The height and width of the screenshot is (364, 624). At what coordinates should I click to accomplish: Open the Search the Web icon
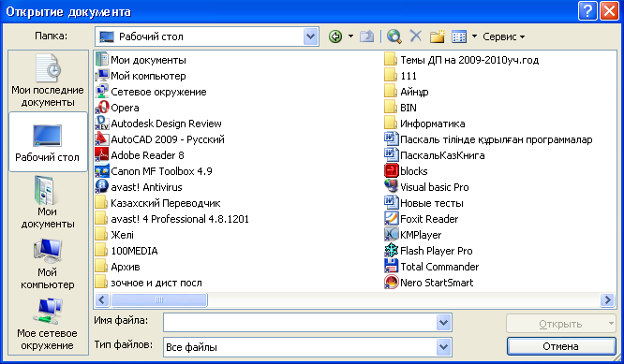point(394,36)
